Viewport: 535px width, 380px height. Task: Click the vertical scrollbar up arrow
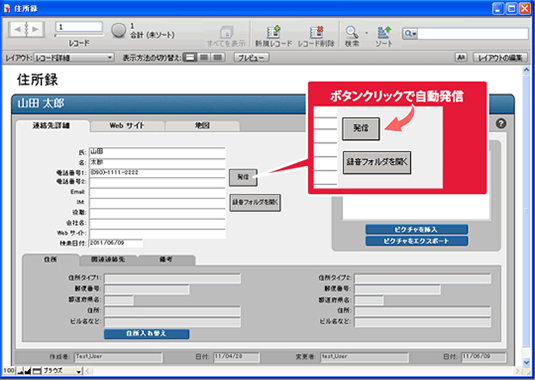526,70
